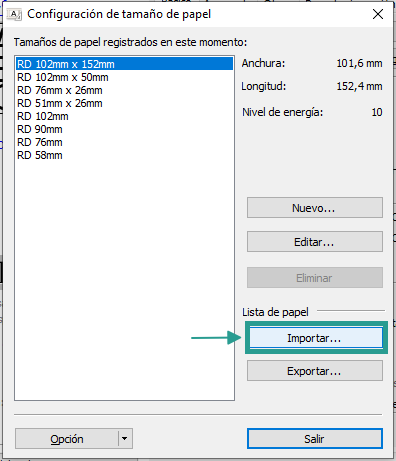Select RD 102mm x 152mm paper size
This screenshot has width=396, height=461.
tap(124, 64)
